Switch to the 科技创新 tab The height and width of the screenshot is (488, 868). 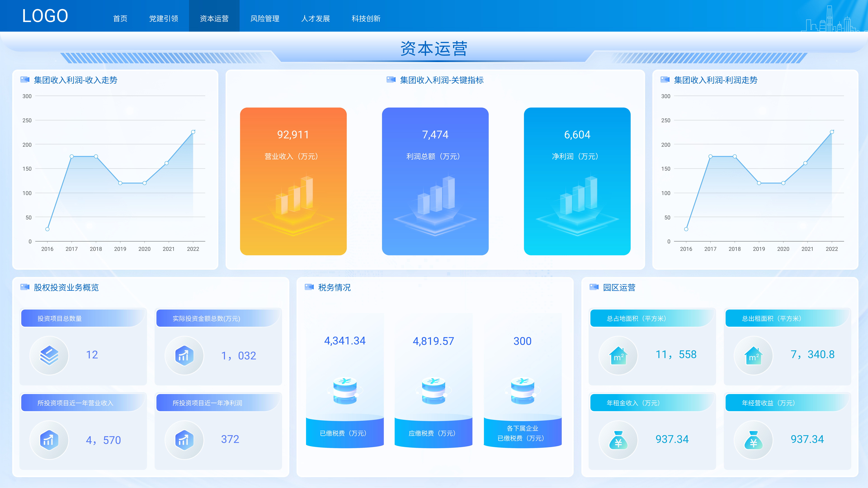pyautogui.click(x=366, y=19)
